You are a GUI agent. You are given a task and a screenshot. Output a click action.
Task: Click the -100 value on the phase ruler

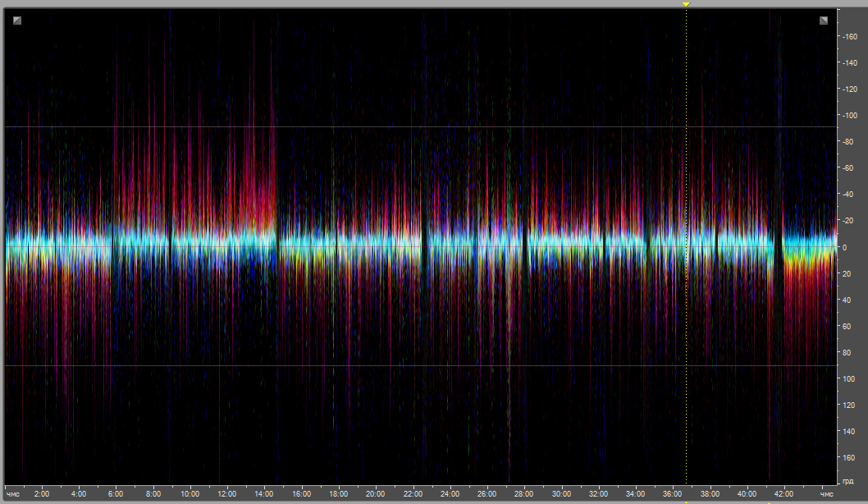(850, 116)
